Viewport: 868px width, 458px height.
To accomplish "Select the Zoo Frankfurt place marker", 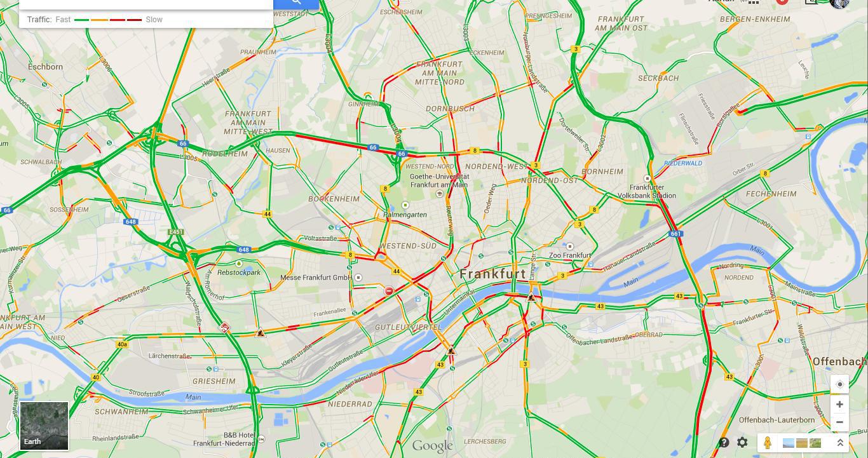I will (570, 246).
